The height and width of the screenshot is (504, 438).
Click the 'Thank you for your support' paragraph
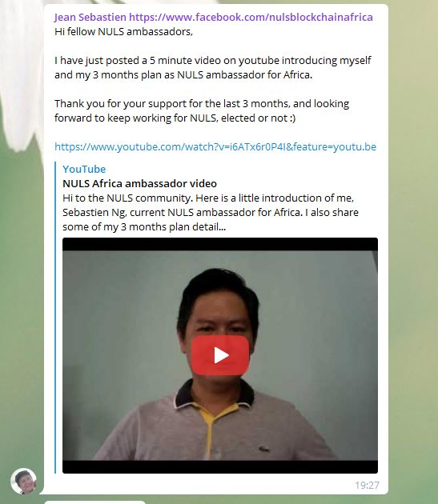202,110
